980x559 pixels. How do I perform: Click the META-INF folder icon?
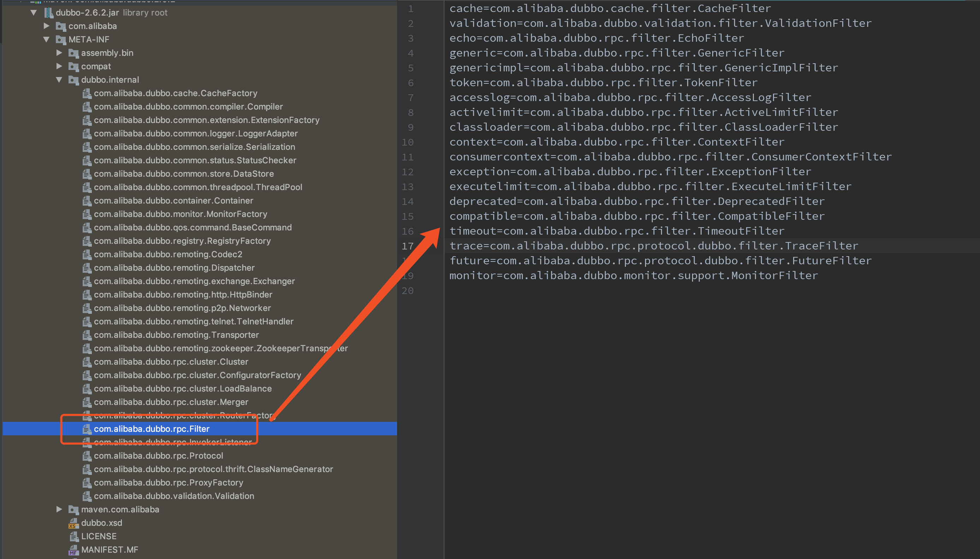(x=61, y=40)
